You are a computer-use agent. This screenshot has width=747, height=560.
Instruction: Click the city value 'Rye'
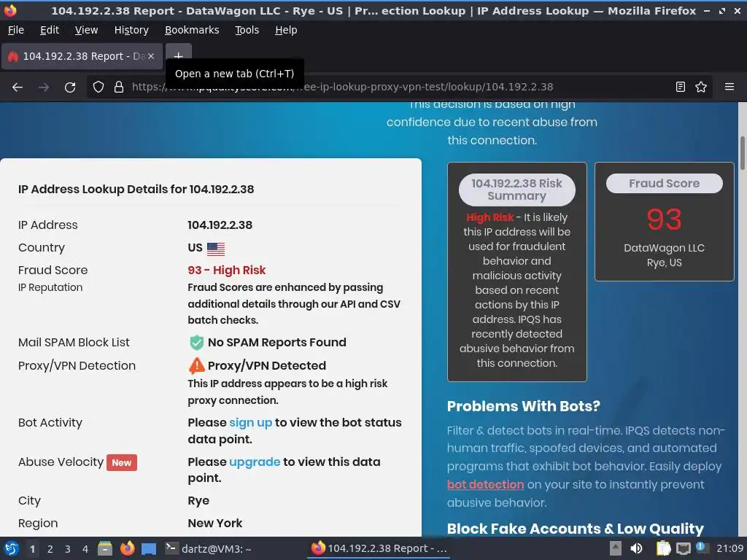click(198, 501)
